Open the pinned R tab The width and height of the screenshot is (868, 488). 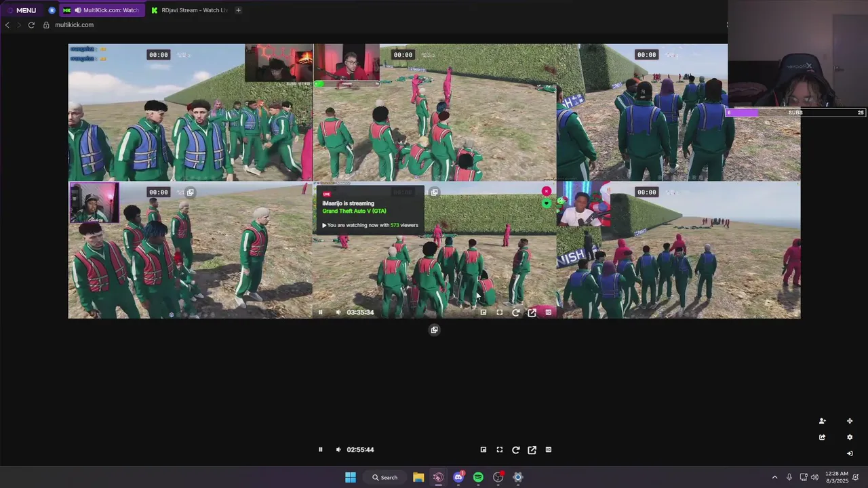pos(52,10)
